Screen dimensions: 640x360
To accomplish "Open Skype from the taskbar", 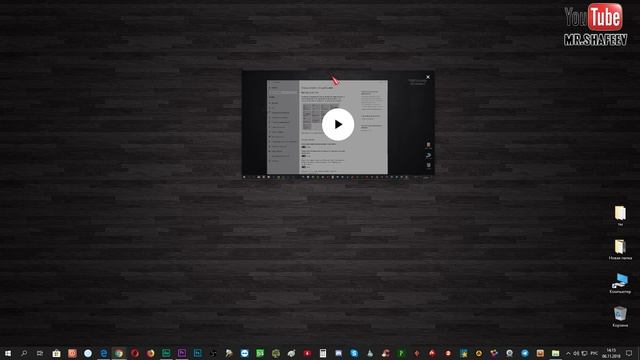I will point(354,353).
